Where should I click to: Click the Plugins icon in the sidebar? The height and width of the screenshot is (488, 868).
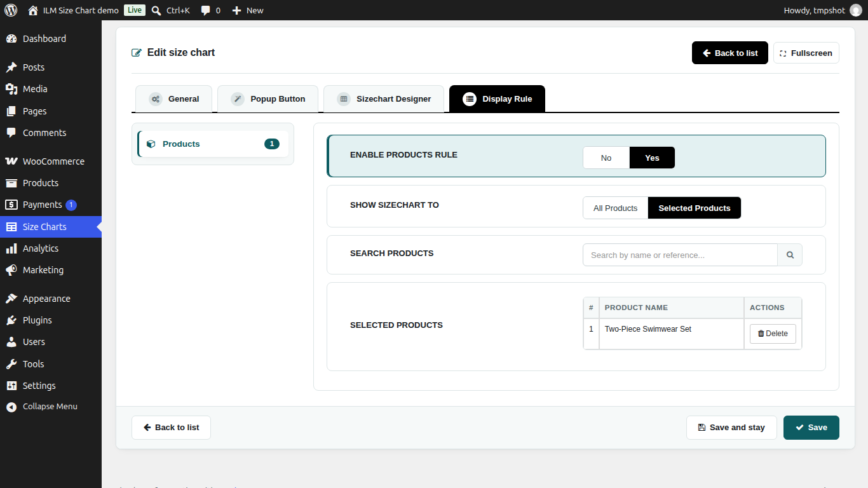[x=11, y=320]
